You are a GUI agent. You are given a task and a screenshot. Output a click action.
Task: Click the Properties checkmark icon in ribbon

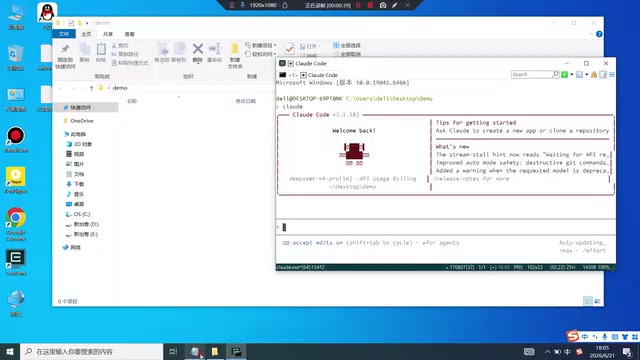tap(290, 49)
